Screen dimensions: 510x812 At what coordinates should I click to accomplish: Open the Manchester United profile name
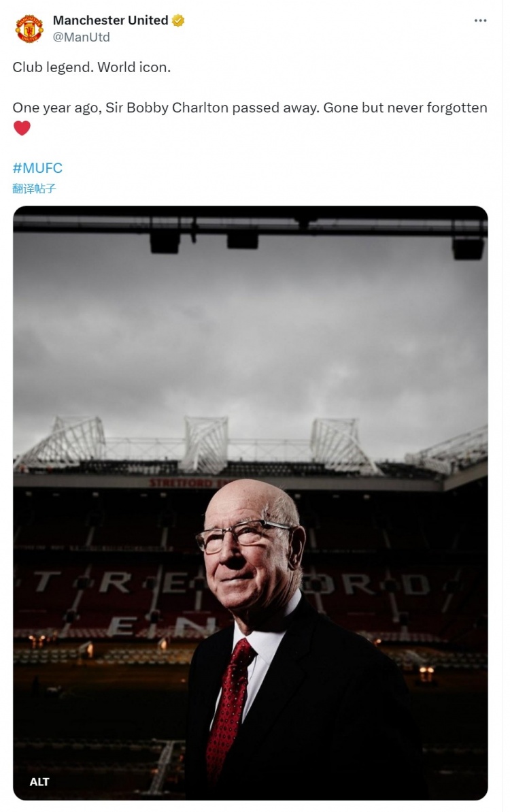tap(110, 20)
